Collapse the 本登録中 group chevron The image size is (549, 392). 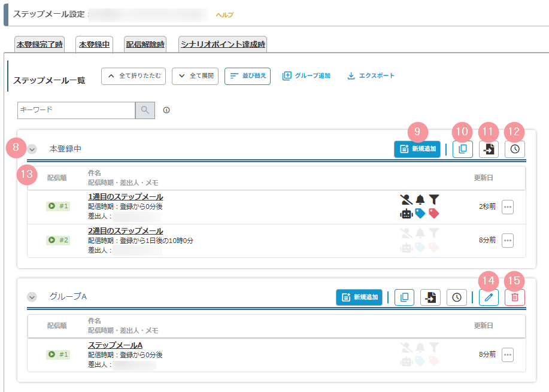32,149
